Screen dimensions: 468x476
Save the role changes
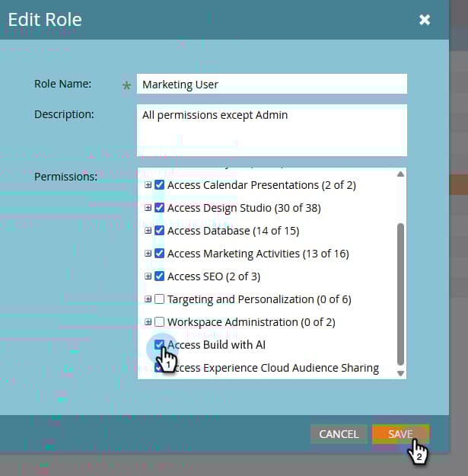point(400,434)
